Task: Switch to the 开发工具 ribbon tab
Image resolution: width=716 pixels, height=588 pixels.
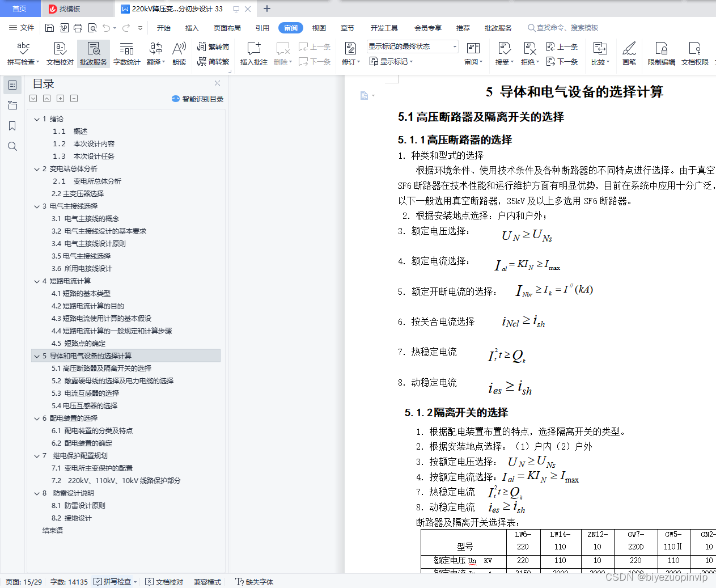Action: click(384, 28)
